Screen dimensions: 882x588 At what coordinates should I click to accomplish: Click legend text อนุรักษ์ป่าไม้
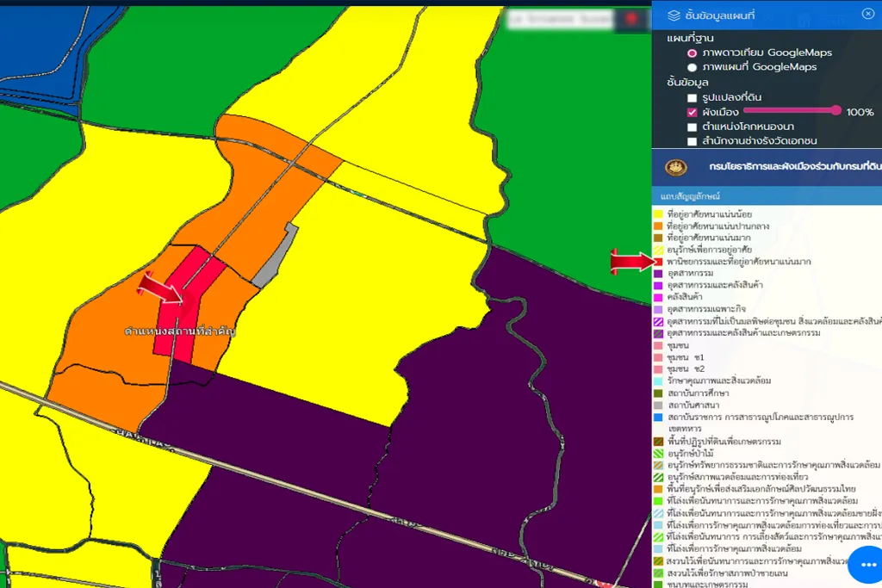(690, 453)
